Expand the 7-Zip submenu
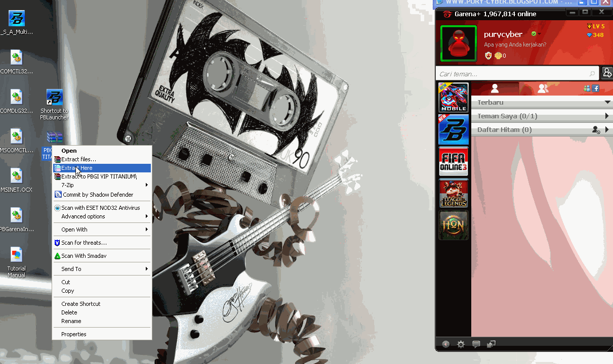613x364 pixels. (102, 185)
